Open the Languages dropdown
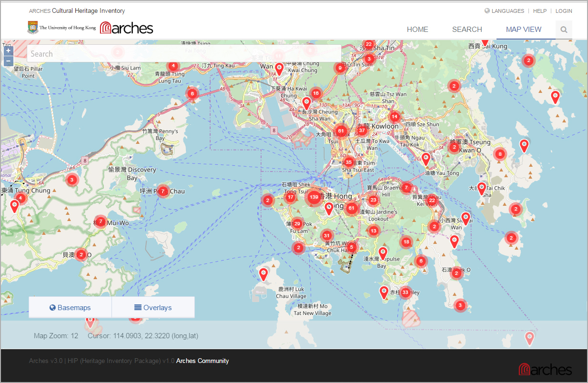Screen dimensions: 588x383 504,11
